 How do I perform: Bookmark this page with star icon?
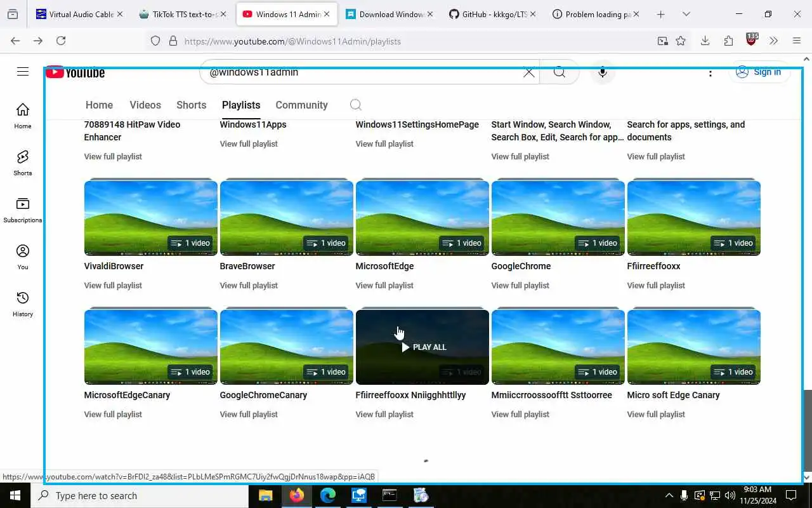[681, 41]
